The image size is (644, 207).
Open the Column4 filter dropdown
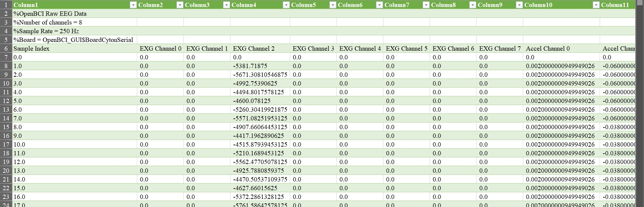[286, 5]
